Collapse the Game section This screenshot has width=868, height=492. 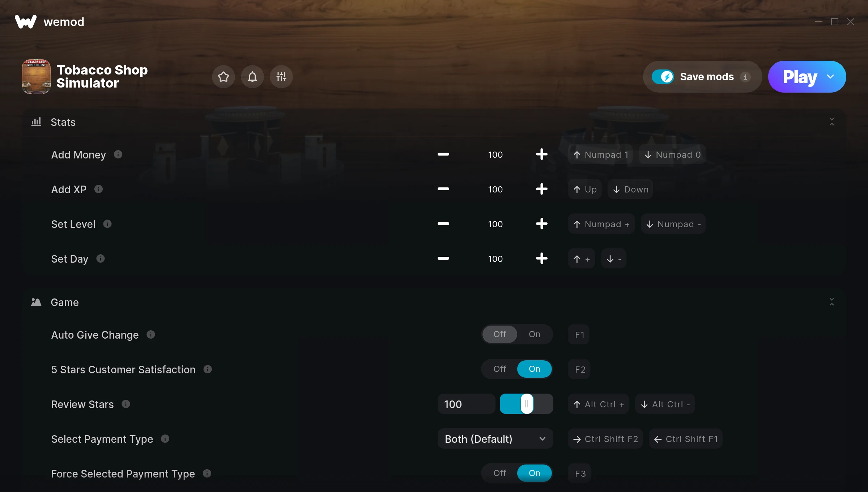point(832,302)
